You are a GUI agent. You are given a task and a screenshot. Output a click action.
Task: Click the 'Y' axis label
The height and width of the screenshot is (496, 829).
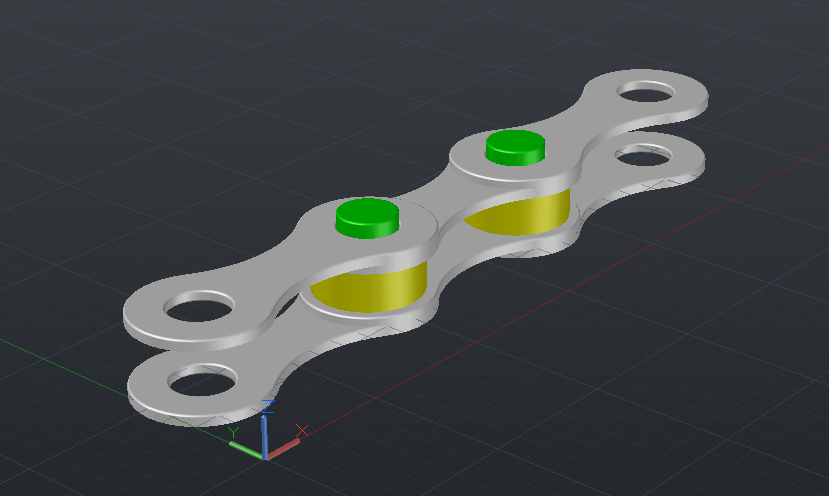point(234,433)
